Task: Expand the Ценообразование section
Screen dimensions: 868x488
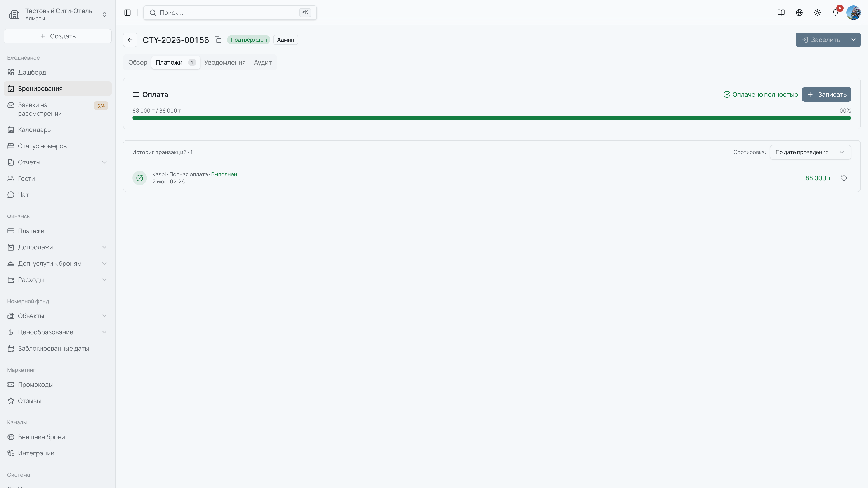Action: [x=58, y=332]
